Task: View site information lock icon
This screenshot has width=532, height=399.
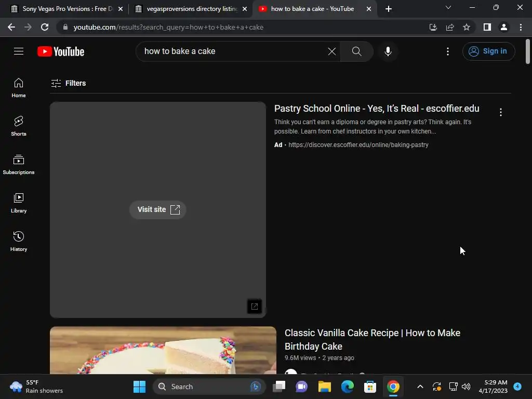Action: point(65,27)
